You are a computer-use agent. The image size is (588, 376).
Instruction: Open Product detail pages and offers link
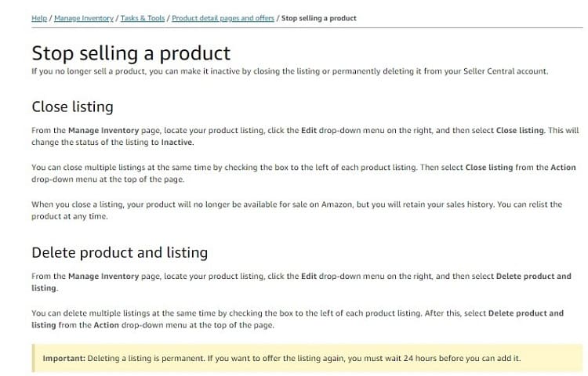pos(223,18)
